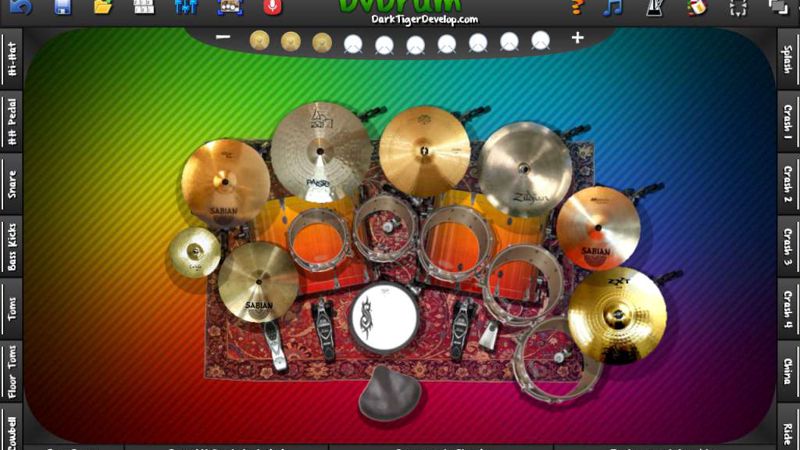Open the Snare side tab
800x450 pixels.
[x=11, y=184]
